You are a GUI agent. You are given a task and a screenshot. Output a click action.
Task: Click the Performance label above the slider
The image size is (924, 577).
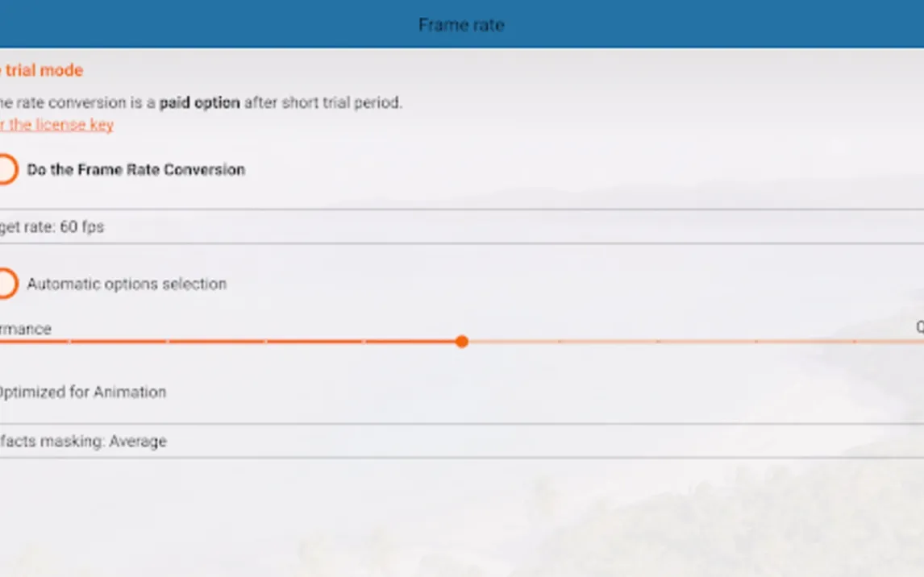click(x=26, y=329)
